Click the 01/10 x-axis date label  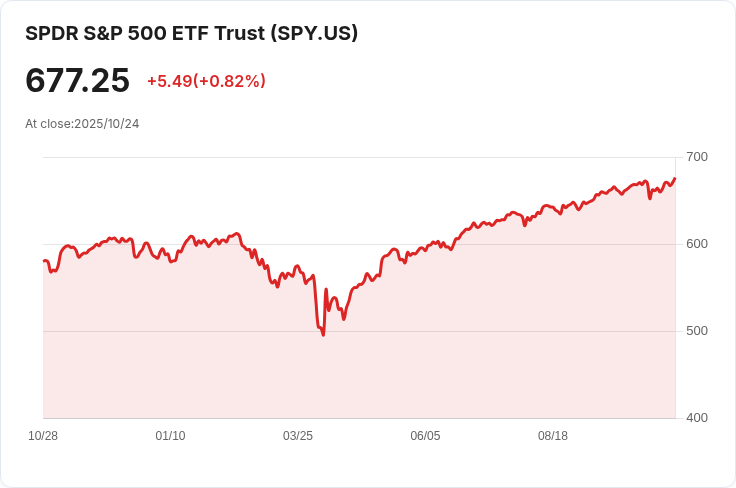pyautogui.click(x=170, y=436)
